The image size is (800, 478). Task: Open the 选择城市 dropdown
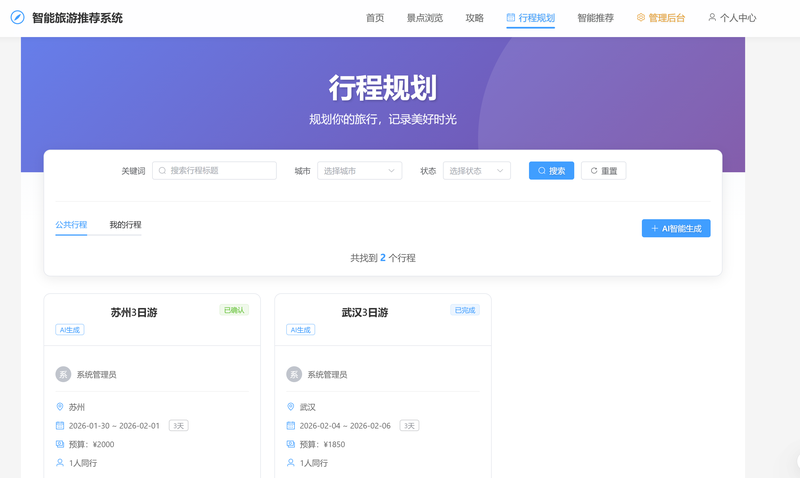click(360, 170)
